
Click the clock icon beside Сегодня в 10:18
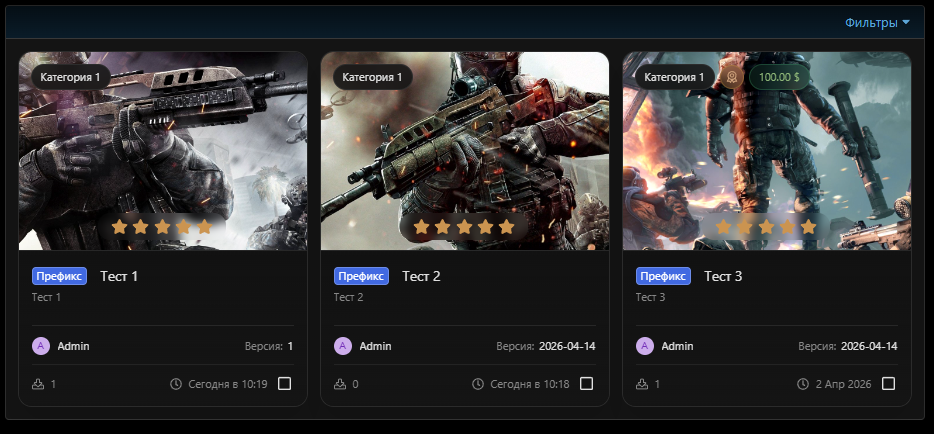coord(478,384)
